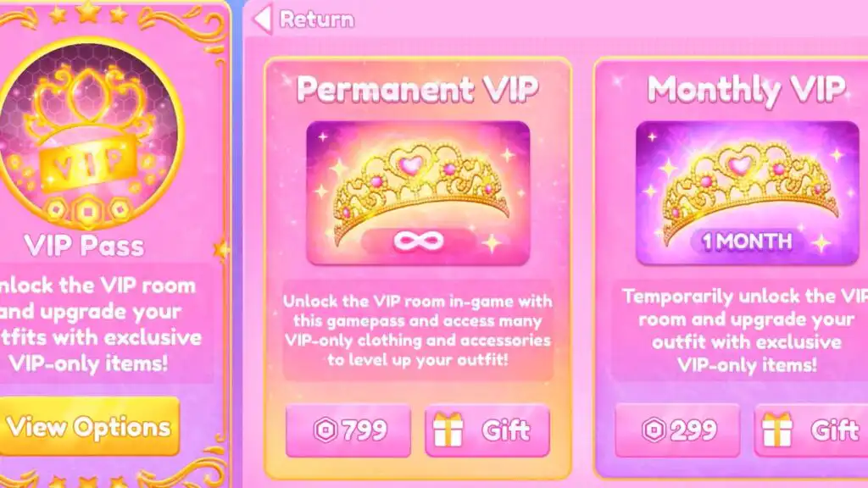This screenshot has height=488, width=868.
Task: Click the Permanent VIP description text box
Action: tap(418, 330)
